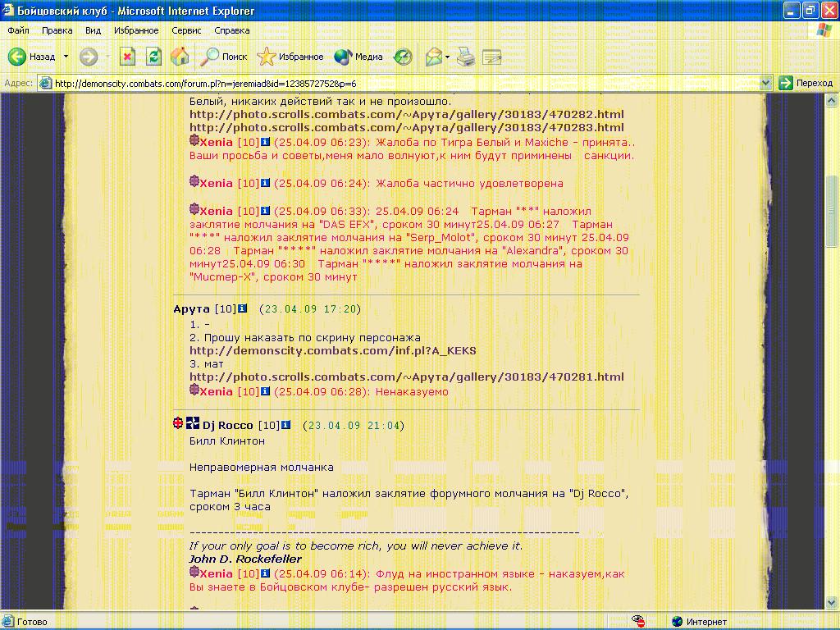This screenshot has width=840, height=630.
Task: Click Xenia info icon at 06:14 reply
Action: click(x=265, y=573)
